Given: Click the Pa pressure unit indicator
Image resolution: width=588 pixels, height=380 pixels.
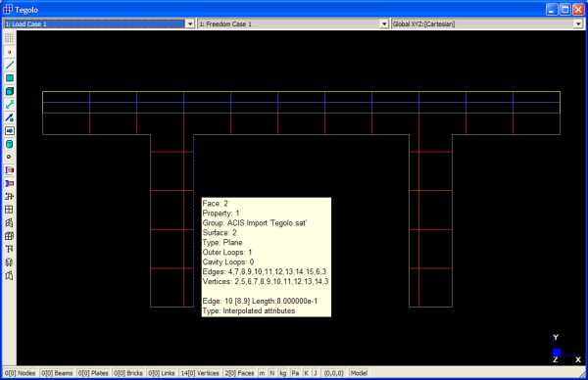Looking at the screenshot, I should tap(296, 373).
